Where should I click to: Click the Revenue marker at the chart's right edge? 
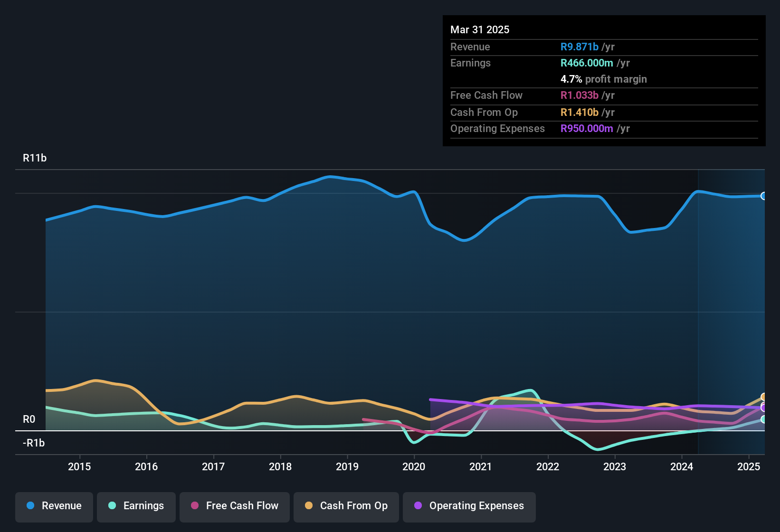764,196
